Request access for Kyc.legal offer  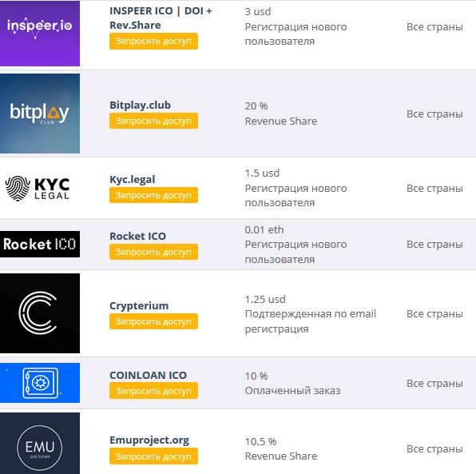pos(153,195)
